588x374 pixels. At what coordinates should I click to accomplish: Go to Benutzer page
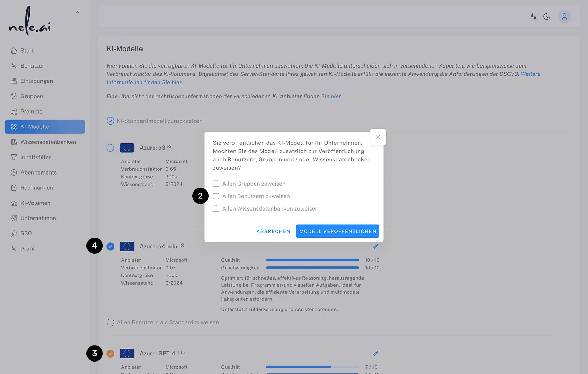(45, 66)
